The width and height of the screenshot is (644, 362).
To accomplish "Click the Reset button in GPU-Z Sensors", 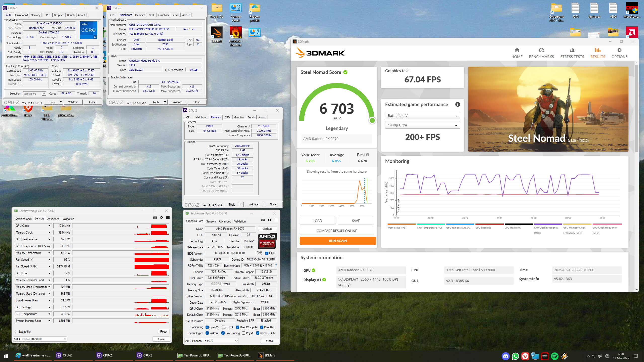I will [x=164, y=332].
